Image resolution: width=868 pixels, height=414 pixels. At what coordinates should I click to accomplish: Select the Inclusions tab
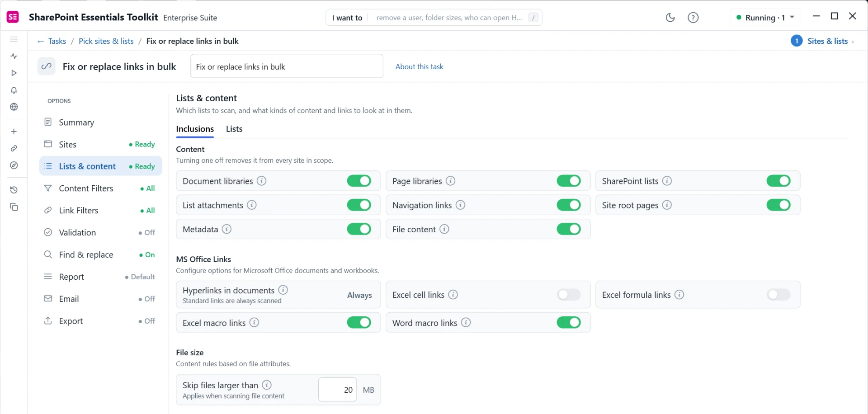click(x=195, y=129)
